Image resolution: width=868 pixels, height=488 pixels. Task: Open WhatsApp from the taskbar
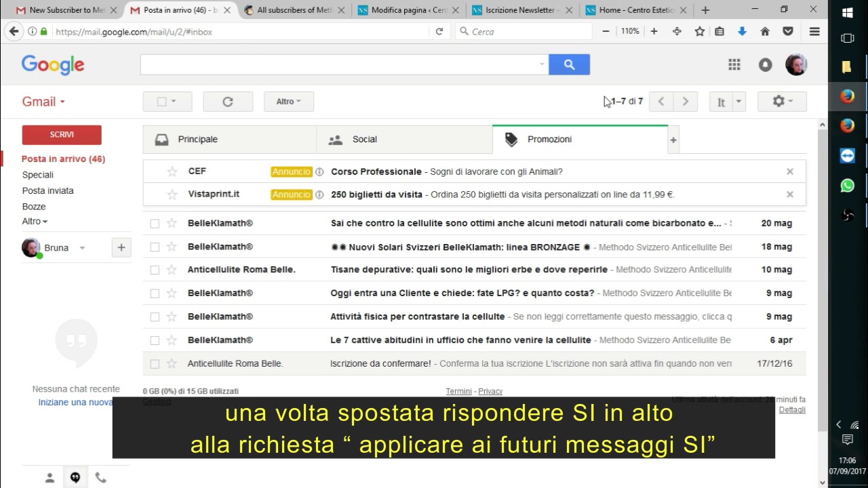[848, 185]
